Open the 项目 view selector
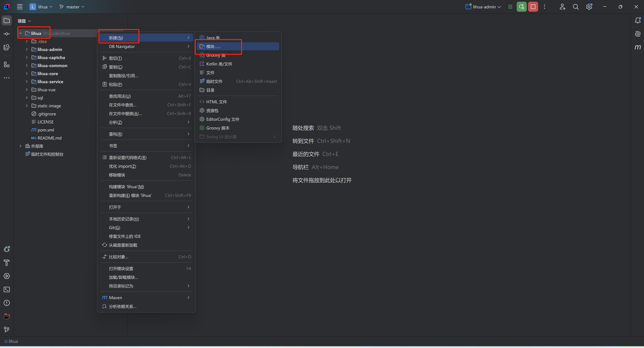This screenshot has height=348, width=644. pyautogui.click(x=24, y=21)
